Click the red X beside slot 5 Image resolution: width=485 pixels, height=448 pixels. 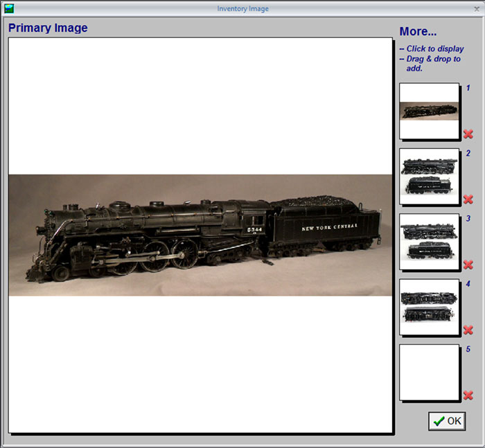[468, 395]
